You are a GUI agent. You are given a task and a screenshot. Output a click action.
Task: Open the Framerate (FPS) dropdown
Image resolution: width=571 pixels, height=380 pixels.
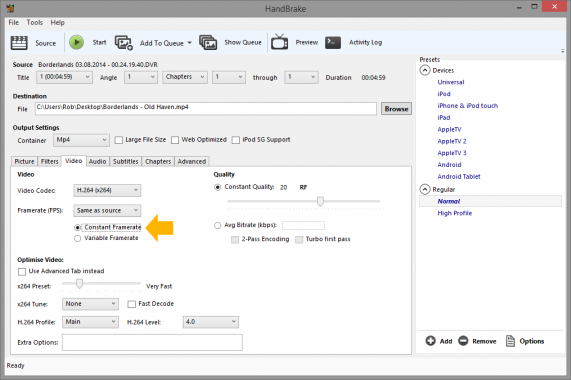click(107, 210)
